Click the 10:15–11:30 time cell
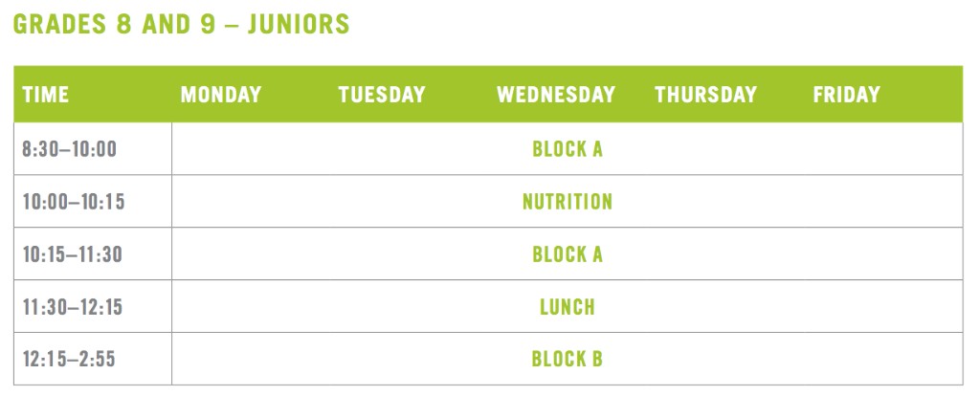The image size is (980, 396). [73, 254]
